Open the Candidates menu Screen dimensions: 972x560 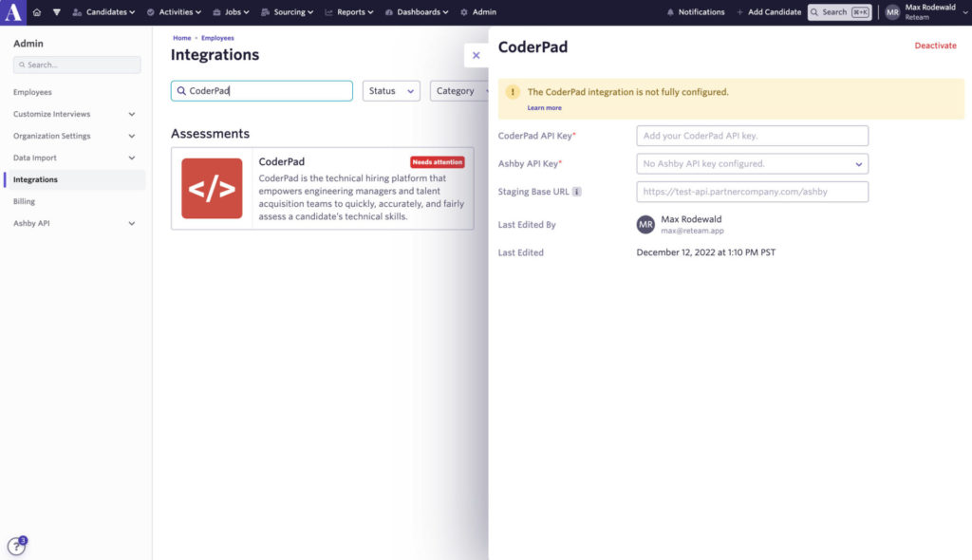(x=107, y=11)
